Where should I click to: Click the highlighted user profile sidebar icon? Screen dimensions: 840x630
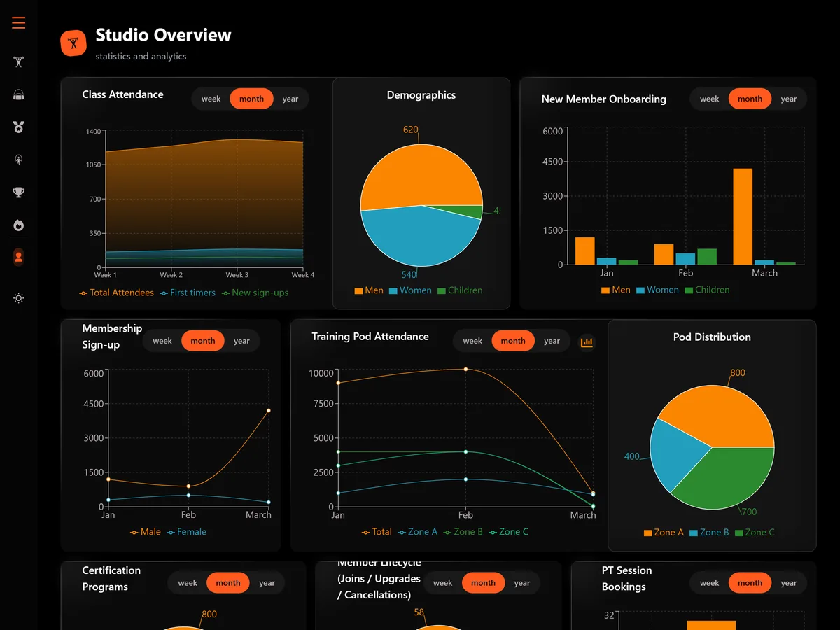[x=19, y=258]
